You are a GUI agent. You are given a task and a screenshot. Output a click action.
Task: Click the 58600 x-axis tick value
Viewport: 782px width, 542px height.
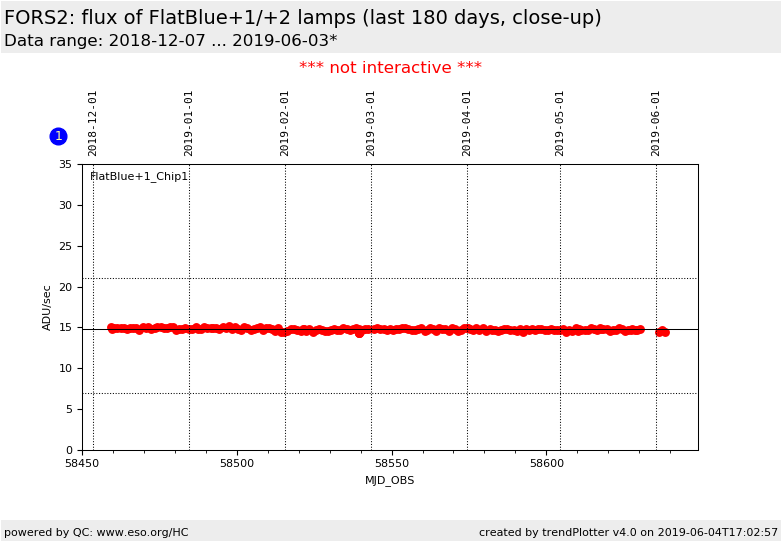pos(547,463)
